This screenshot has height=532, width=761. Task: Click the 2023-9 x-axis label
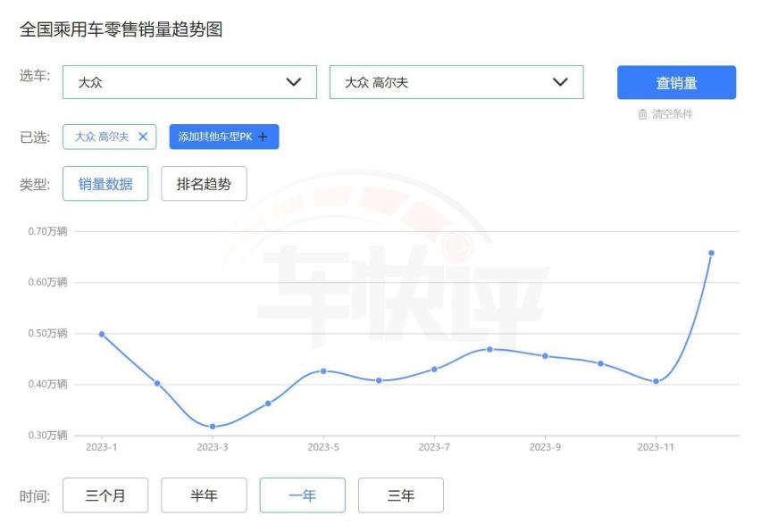coord(545,447)
